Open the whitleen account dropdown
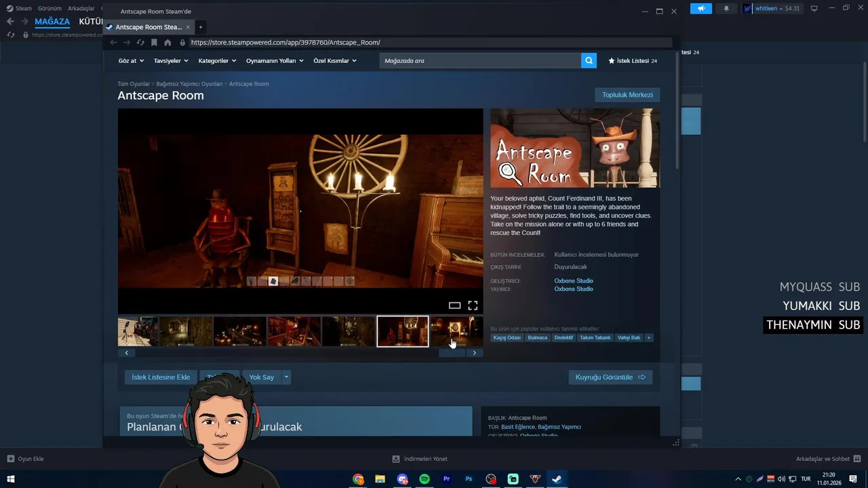Viewport: 868px width, 488px height. (x=772, y=8)
